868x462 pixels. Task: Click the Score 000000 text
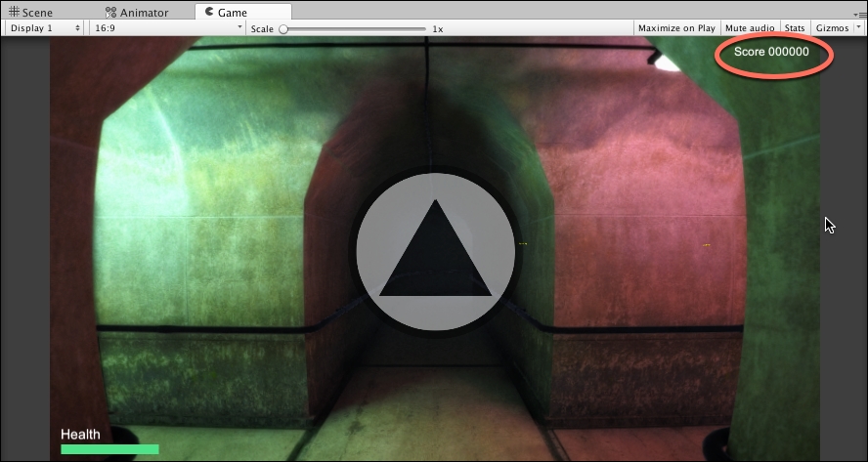click(771, 52)
